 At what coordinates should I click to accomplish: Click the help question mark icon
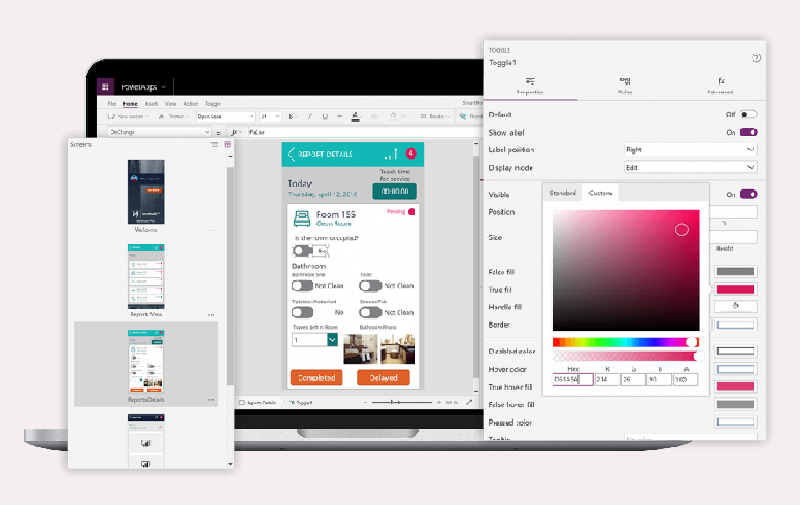[757, 58]
